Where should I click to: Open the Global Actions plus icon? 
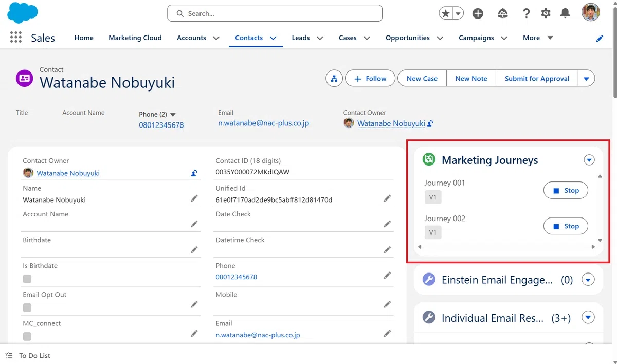[x=478, y=13]
